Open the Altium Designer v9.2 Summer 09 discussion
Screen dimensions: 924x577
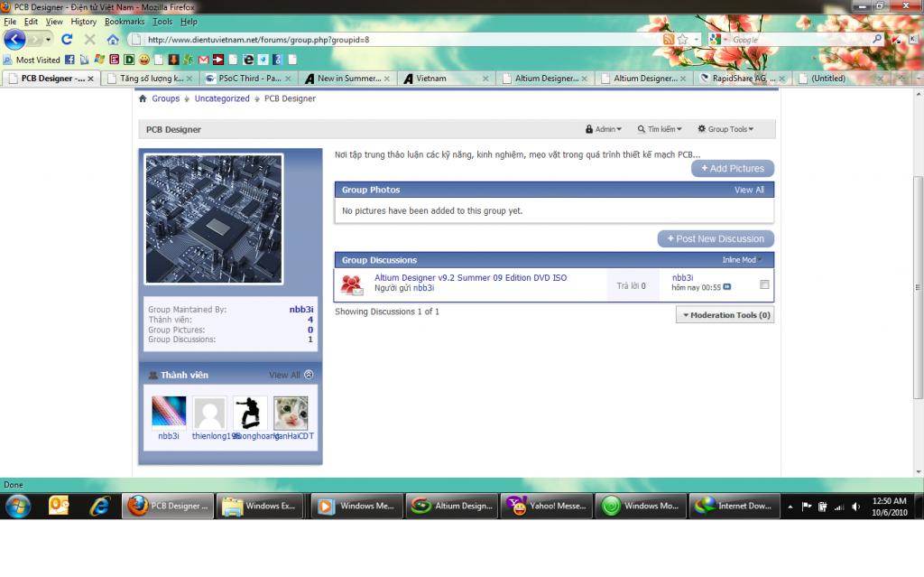[470, 277]
